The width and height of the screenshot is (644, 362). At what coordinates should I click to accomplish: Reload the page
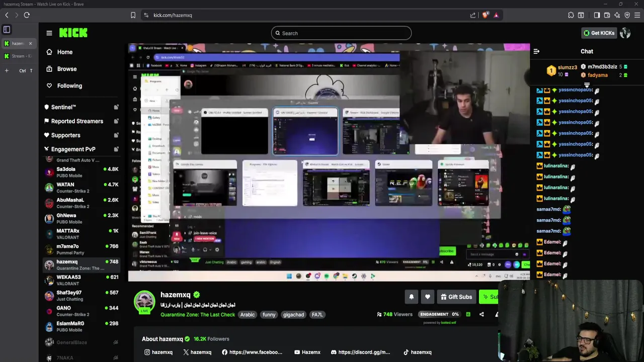(x=27, y=15)
